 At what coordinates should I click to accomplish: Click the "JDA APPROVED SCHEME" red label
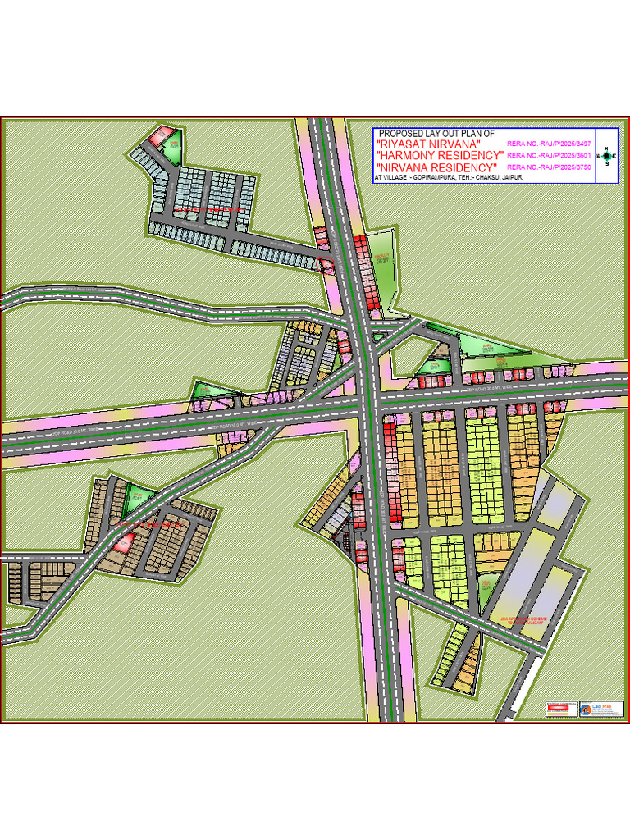(x=523, y=619)
